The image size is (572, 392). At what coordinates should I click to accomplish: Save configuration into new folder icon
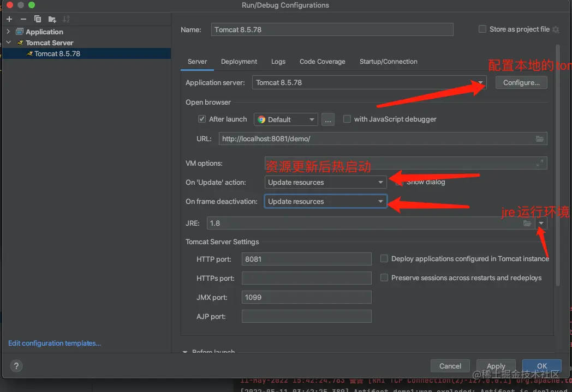pyautogui.click(x=52, y=19)
